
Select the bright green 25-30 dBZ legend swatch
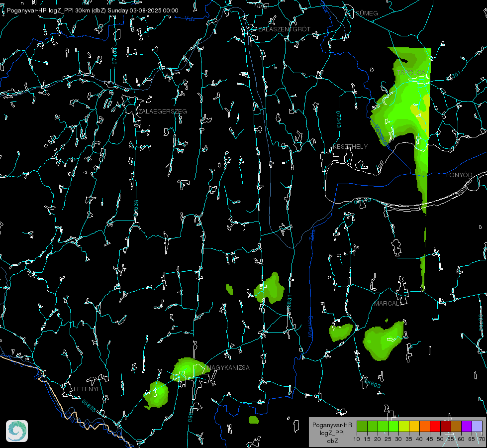(393, 426)
